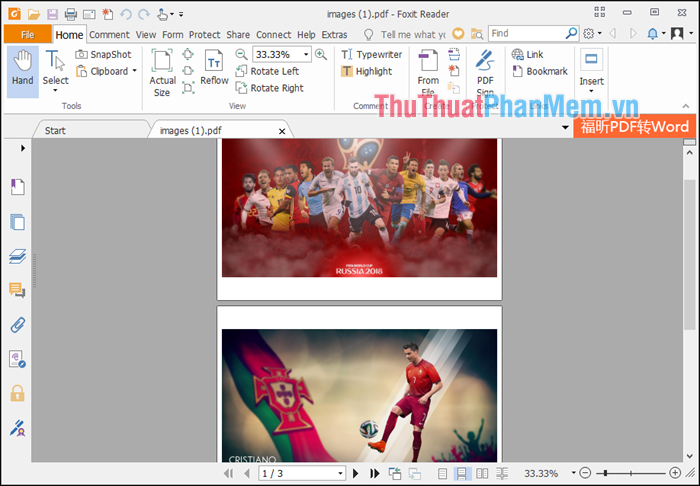Go to the next page arrow
The width and height of the screenshot is (700, 486).
355,474
